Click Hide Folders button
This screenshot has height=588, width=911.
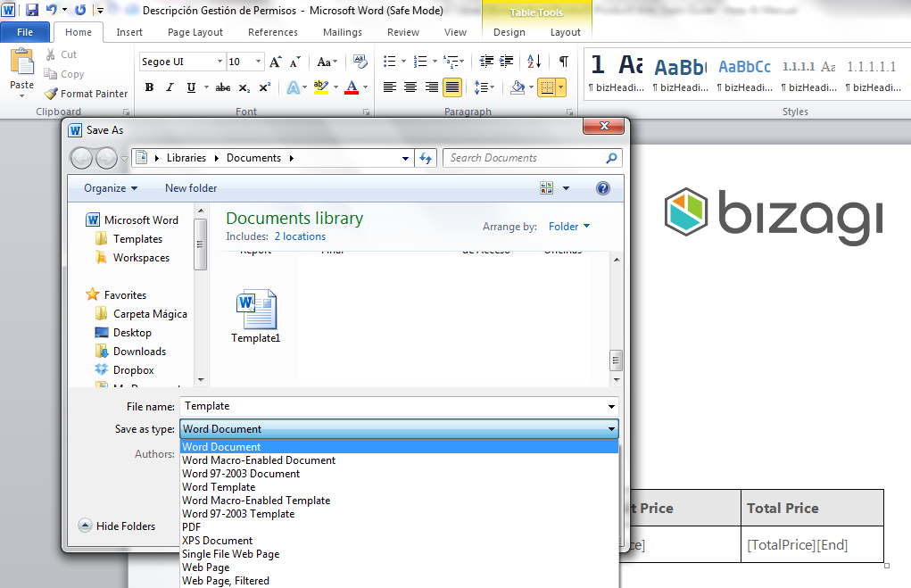coord(117,526)
